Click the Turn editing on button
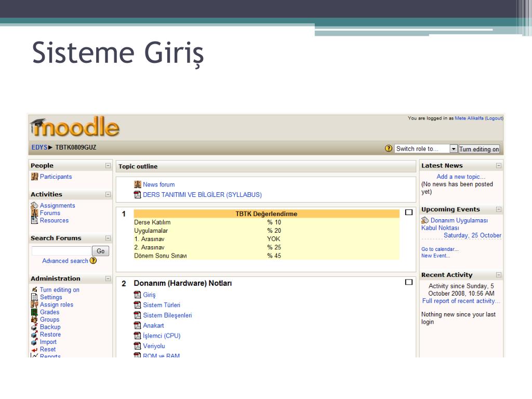 click(479, 149)
